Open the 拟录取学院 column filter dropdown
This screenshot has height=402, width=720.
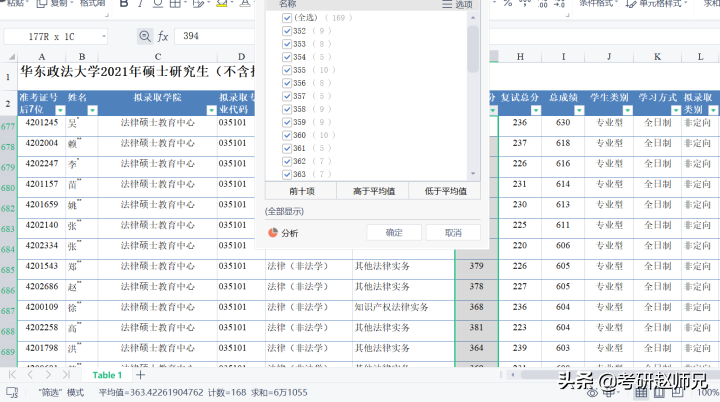211,110
